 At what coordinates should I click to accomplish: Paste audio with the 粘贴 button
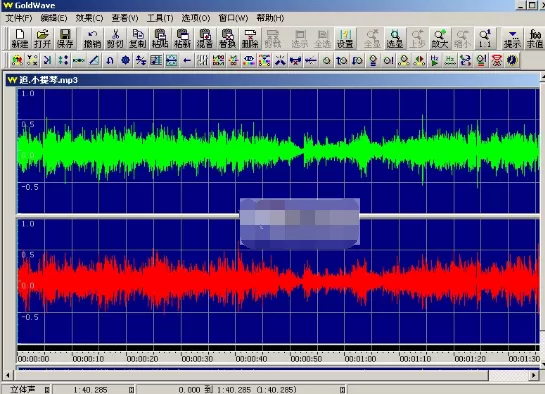tap(160, 39)
